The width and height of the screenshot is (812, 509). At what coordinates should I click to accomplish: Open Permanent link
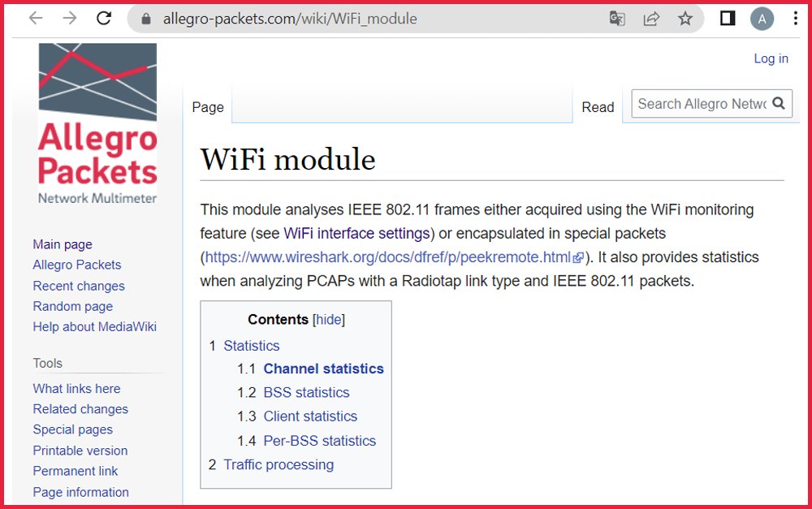click(75, 471)
